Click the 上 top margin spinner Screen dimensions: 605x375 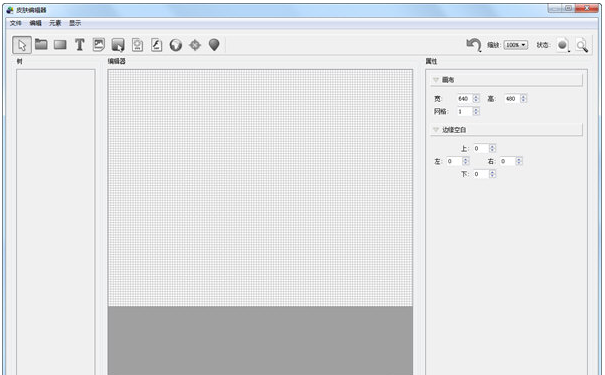492,149
